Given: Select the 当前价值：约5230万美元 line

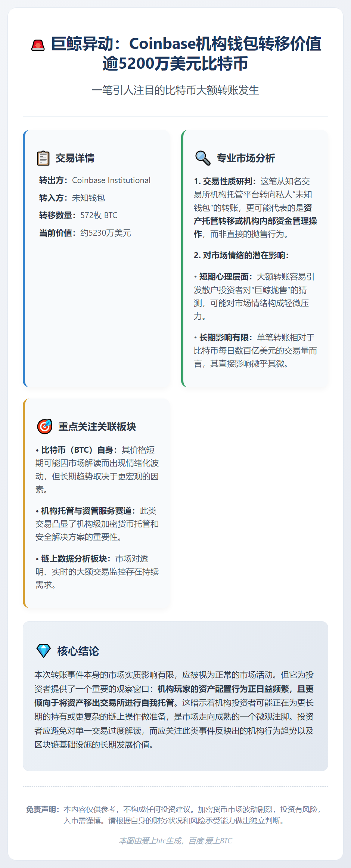Looking at the screenshot, I should 85,233.
